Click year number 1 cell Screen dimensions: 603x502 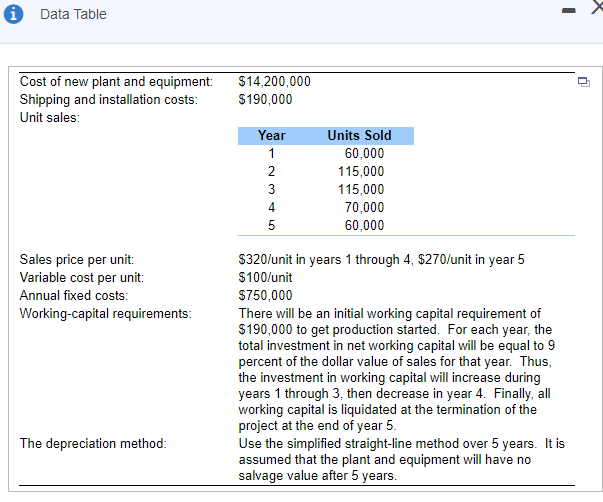tap(272, 153)
